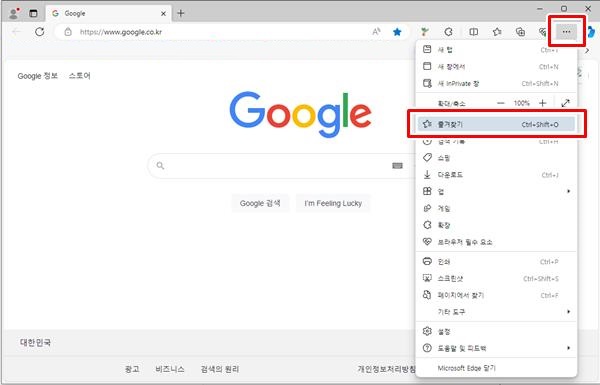Select 즐겨찾기 (Ctrl+Shift+O) menu item
The width and height of the screenshot is (600, 385).
pos(496,124)
